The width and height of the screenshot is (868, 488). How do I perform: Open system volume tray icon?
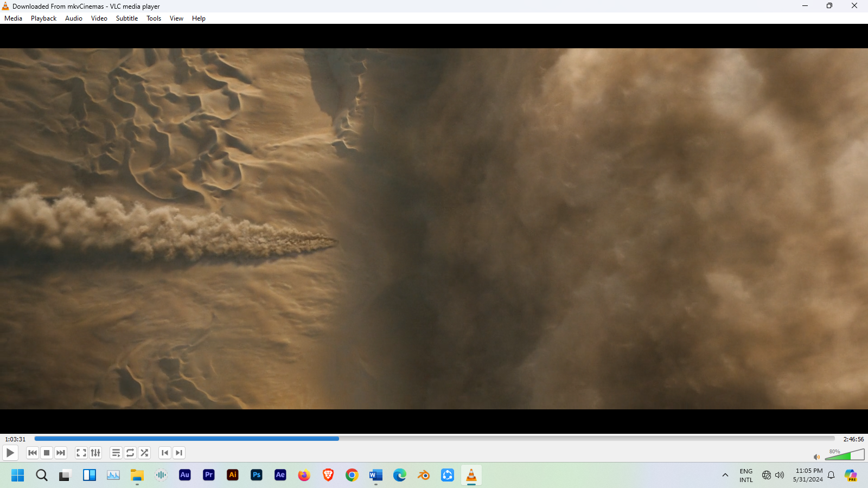click(780, 475)
